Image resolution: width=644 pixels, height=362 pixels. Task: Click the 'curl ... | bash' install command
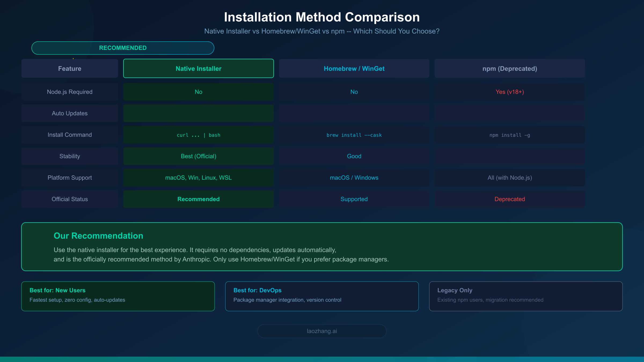pos(198,135)
